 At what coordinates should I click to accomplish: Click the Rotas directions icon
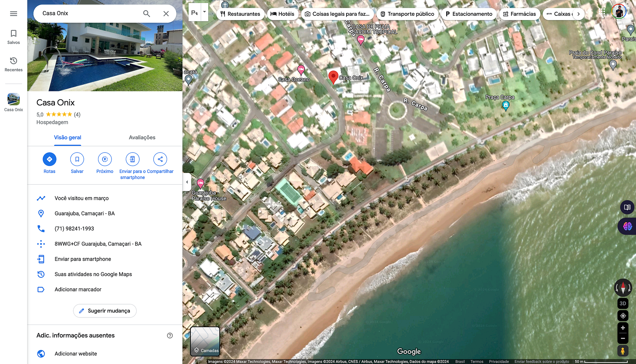coord(50,159)
